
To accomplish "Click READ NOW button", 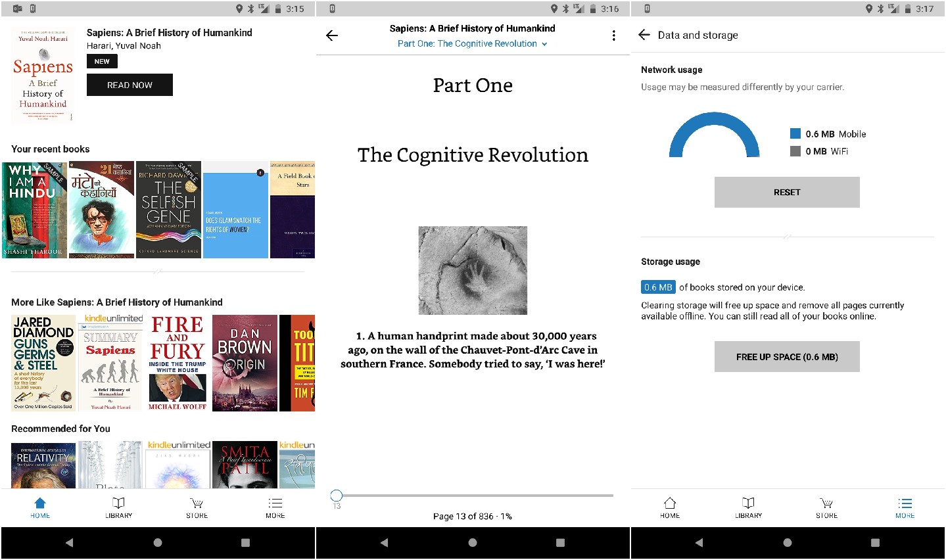I will 130,85.
